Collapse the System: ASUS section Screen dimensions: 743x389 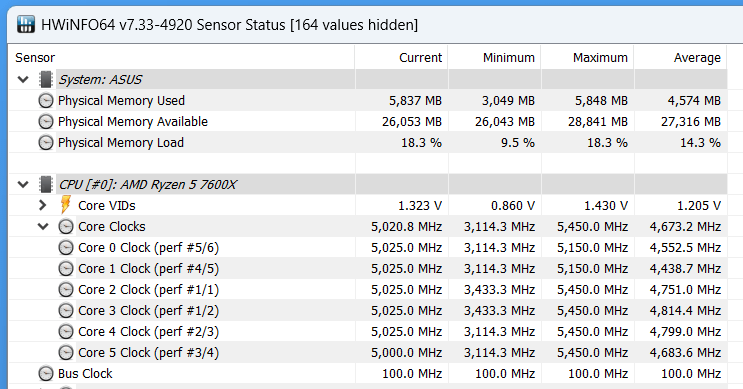[x=23, y=80]
